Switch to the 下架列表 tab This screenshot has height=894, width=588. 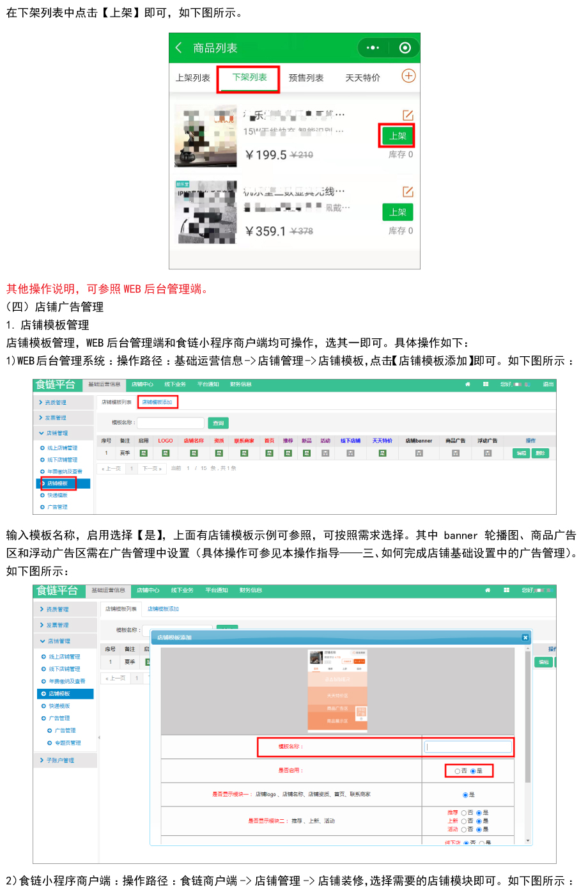click(249, 77)
